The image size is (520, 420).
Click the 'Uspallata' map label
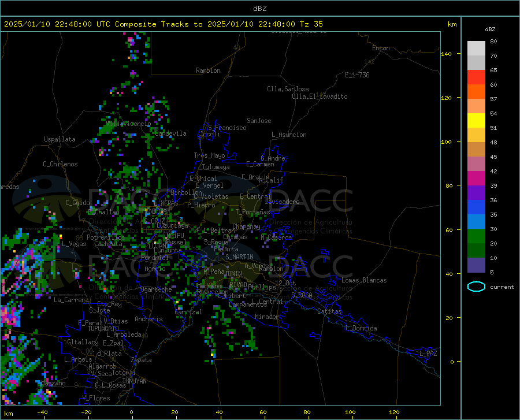[60, 139]
